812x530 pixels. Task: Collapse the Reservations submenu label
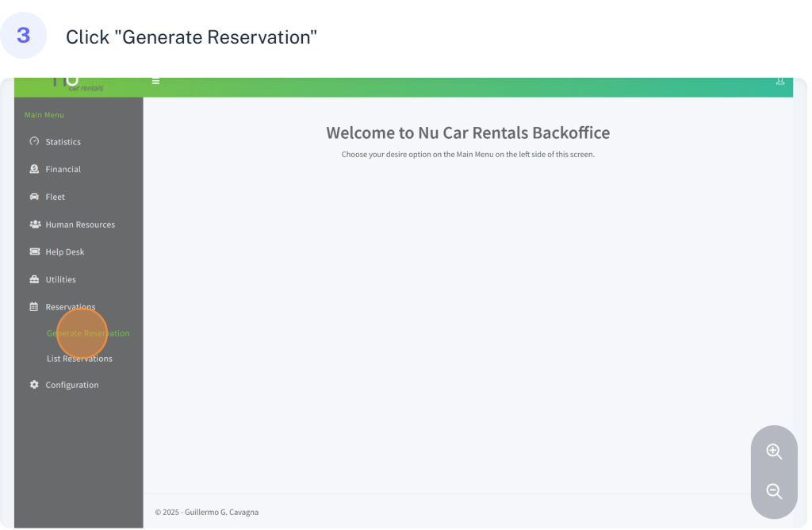click(x=71, y=307)
